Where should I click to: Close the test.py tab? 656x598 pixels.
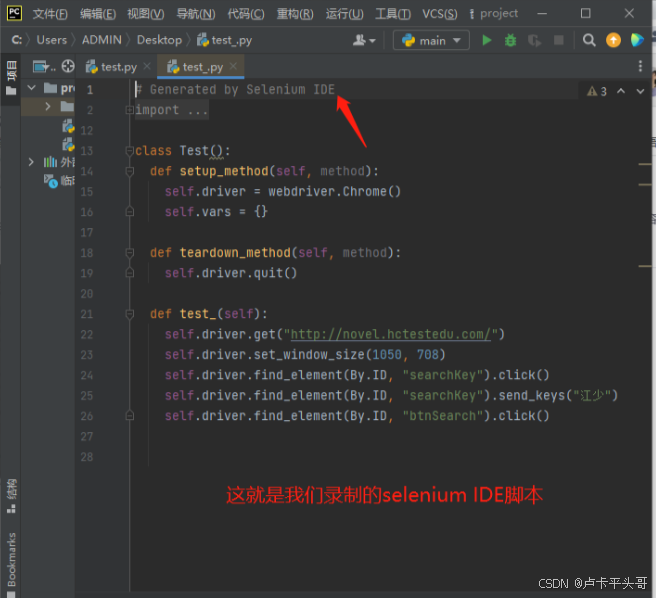pyautogui.click(x=147, y=66)
